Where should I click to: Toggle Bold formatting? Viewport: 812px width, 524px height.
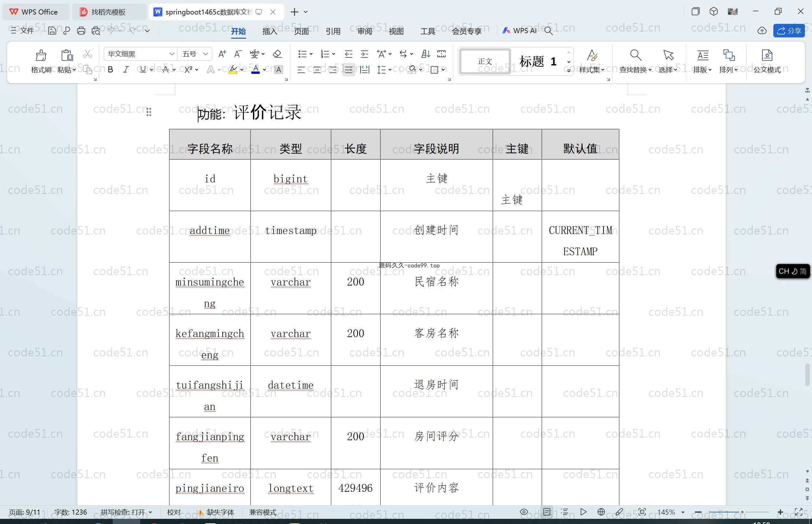(x=110, y=70)
